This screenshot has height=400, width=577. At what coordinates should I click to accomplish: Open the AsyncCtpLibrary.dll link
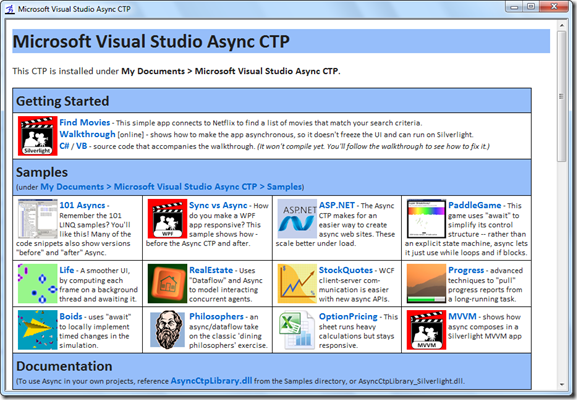tap(212, 381)
